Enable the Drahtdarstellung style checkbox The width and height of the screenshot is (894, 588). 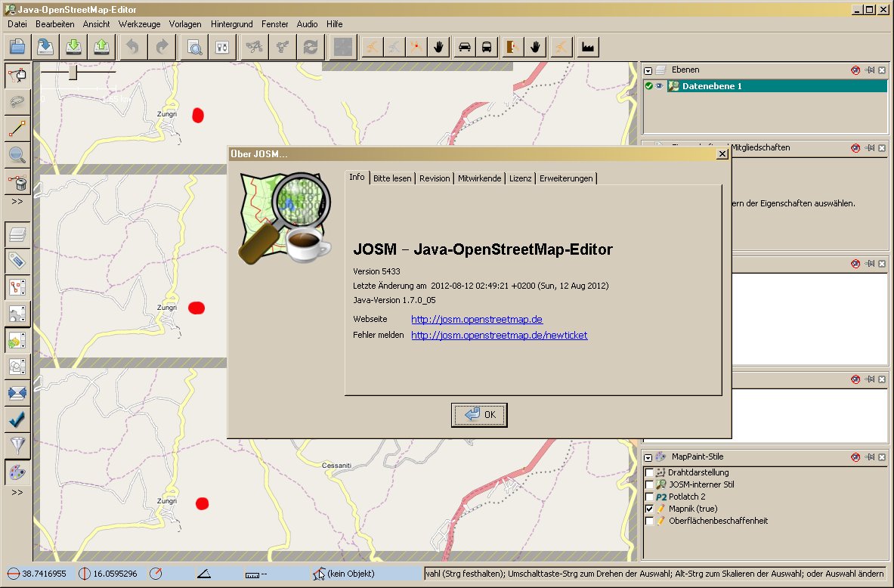tap(649, 472)
